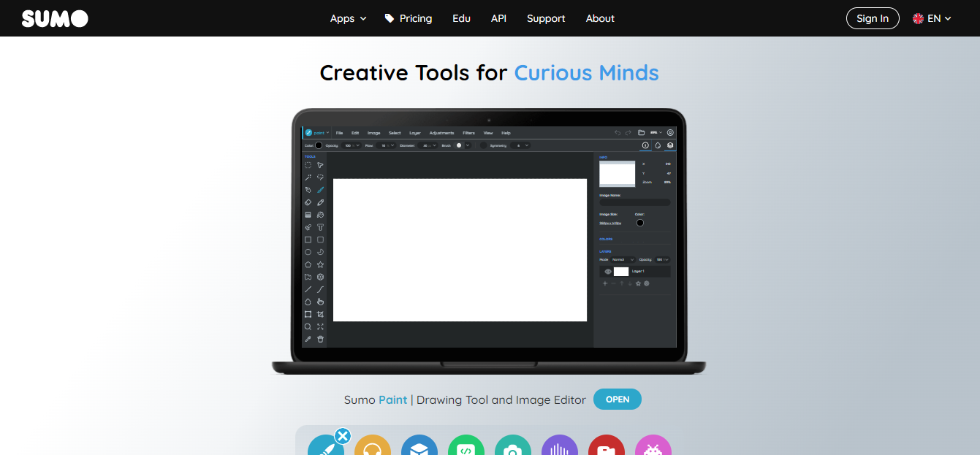
Task: Open the paint app dropdown in preview
Action: pyautogui.click(x=317, y=133)
